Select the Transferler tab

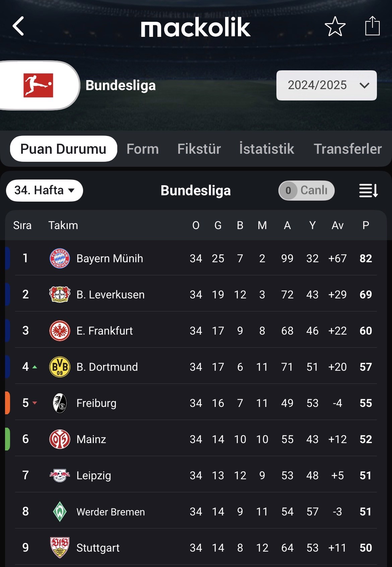(x=348, y=149)
